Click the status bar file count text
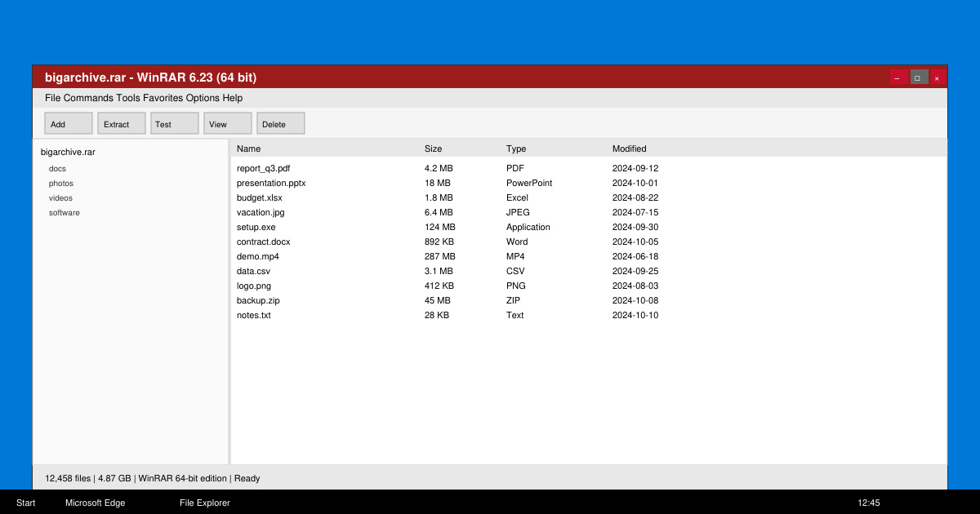The height and width of the screenshot is (514, 980). pos(68,478)
